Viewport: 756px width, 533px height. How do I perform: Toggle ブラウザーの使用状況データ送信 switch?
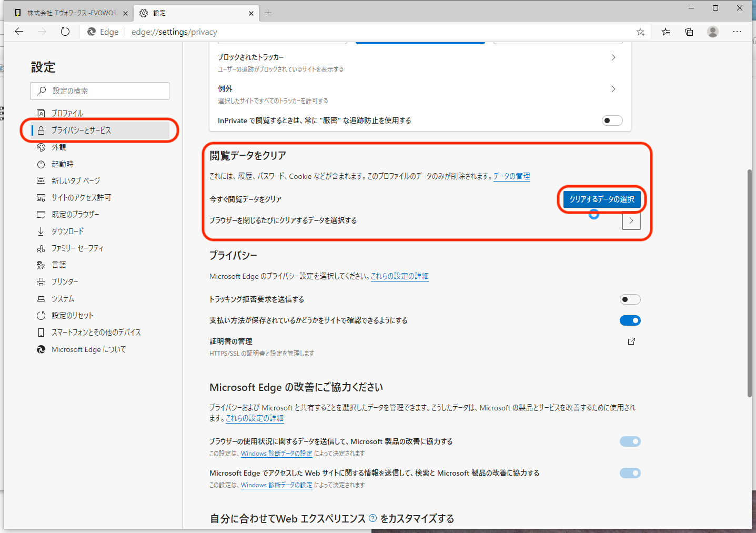tap(630, 441)
